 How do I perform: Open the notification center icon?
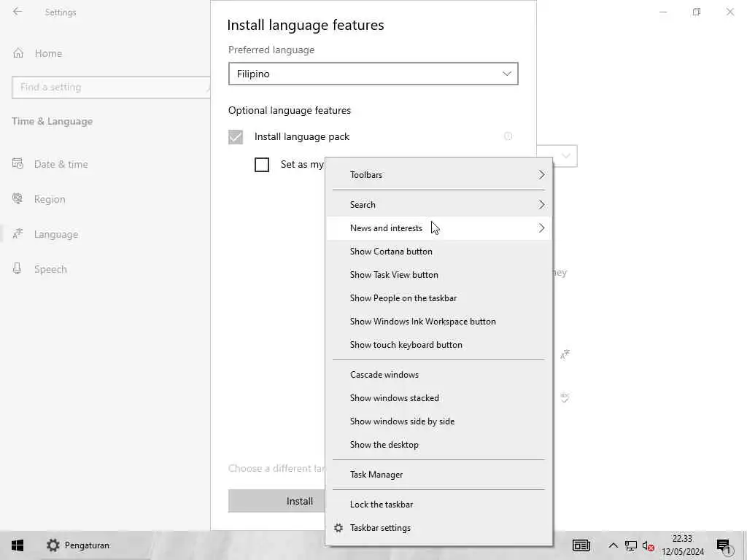(723, 546)
